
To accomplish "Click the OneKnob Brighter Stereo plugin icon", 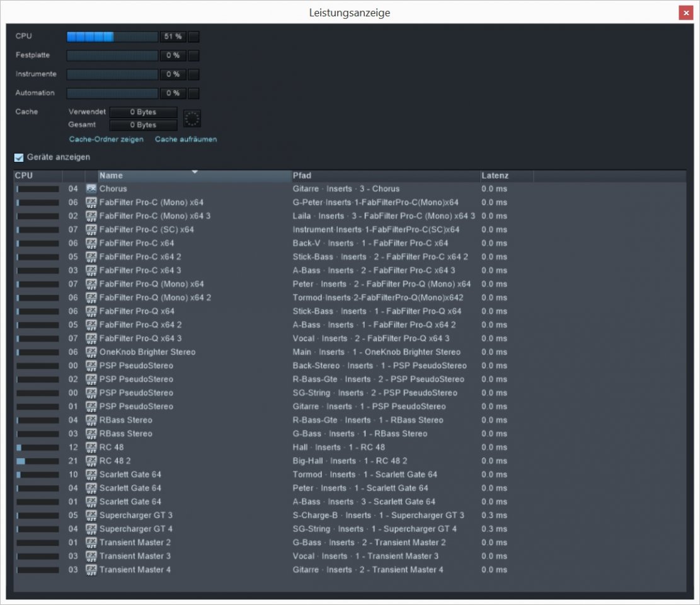I will click(x=91, y=352).
